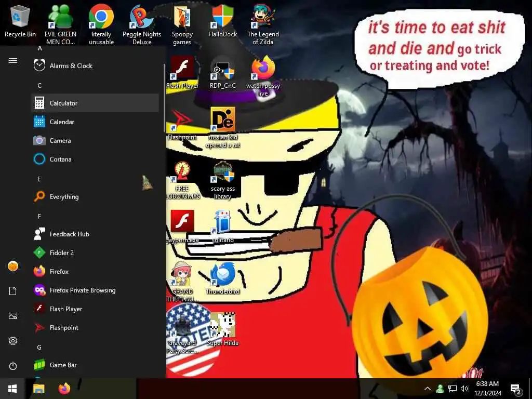Open Graveyard Party Scre... shortcut
The width and height of the screenshot is (532, 399).
point(182,333)
